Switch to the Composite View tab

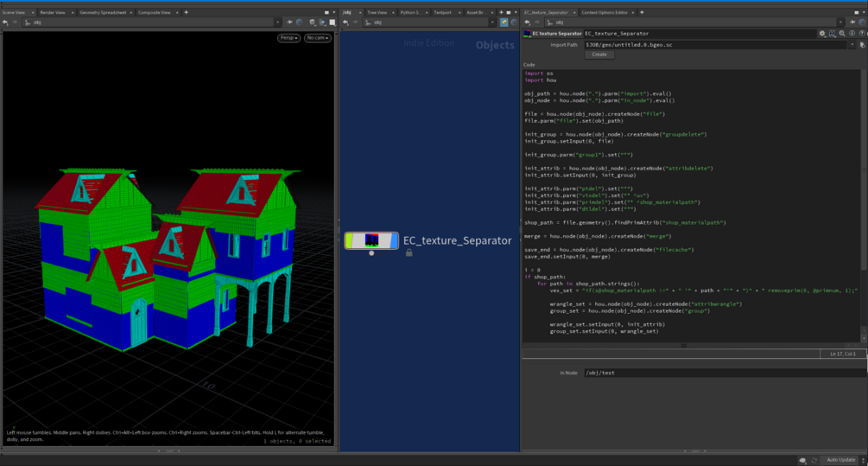pos(154,12)
